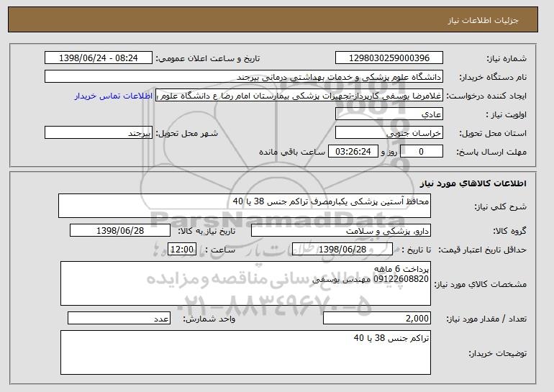
Task: Click the delivery city field بیرجند
Action: [x=99, y=133]
